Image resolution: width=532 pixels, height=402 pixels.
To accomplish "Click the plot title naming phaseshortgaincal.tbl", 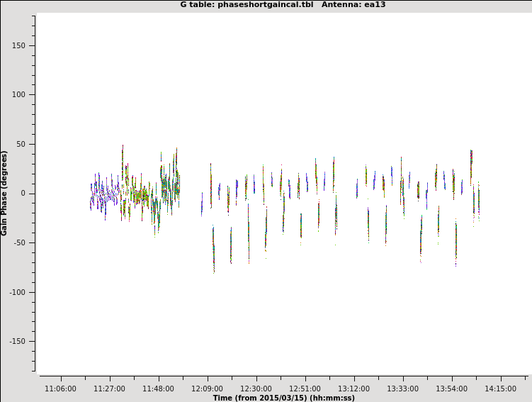I will pos(283,5).
